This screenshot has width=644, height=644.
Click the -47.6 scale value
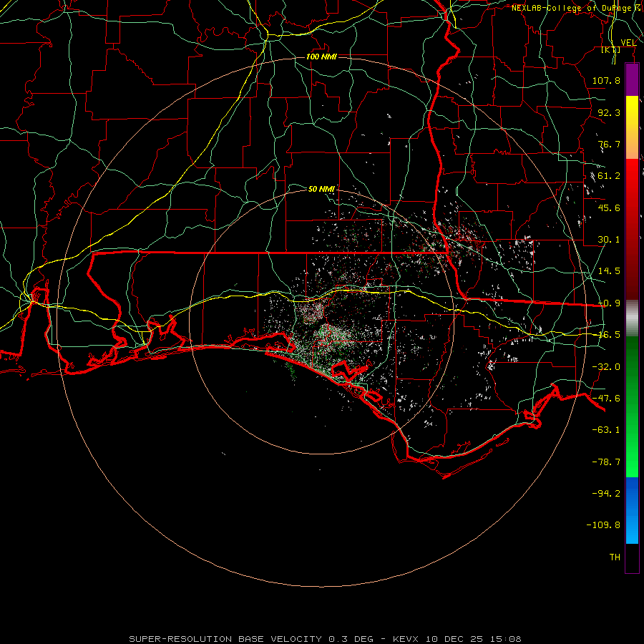(x=606, y=399)
